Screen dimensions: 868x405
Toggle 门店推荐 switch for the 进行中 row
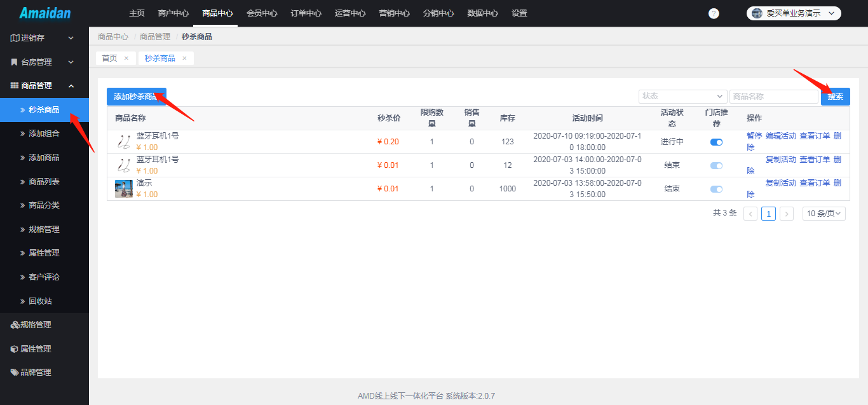click(716, 142)
